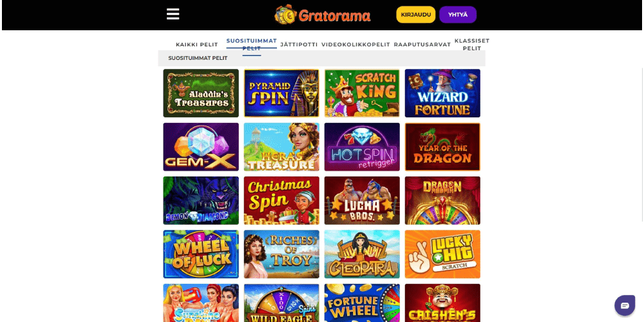Screen dimensions: 644x322
Task: Launch the Hot Spin Retrigger game
Action: pyautogui.click(x=362, y=147)
